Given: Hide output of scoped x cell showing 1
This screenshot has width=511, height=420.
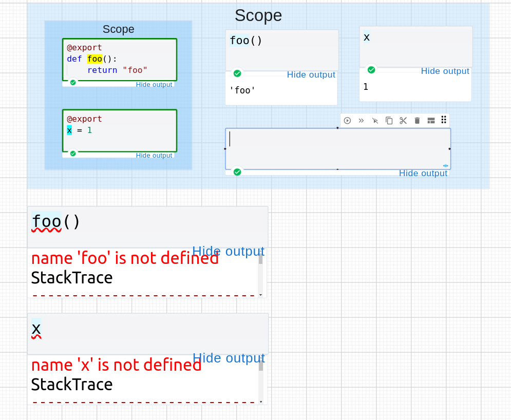Looking at the screenshot, I should click(445, 71).
